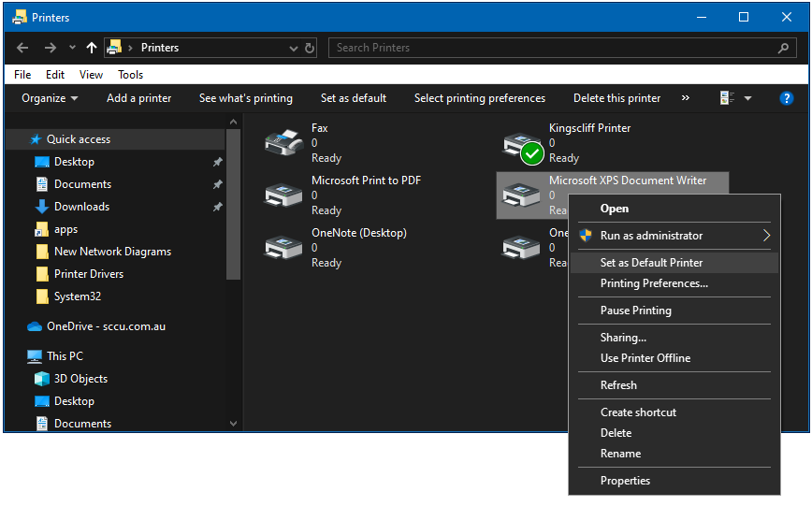
Task: Click Add a printer
Action: tap(138, 98)
